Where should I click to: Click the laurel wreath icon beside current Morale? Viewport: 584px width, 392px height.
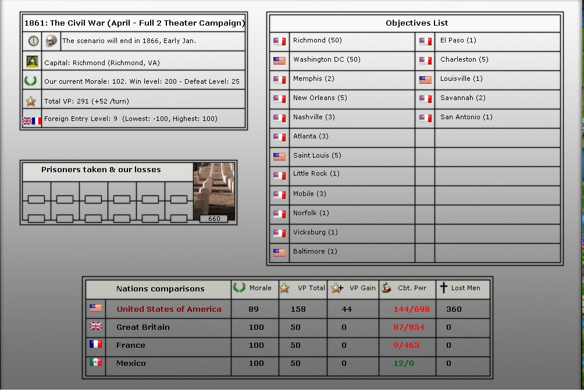point(31,81)
